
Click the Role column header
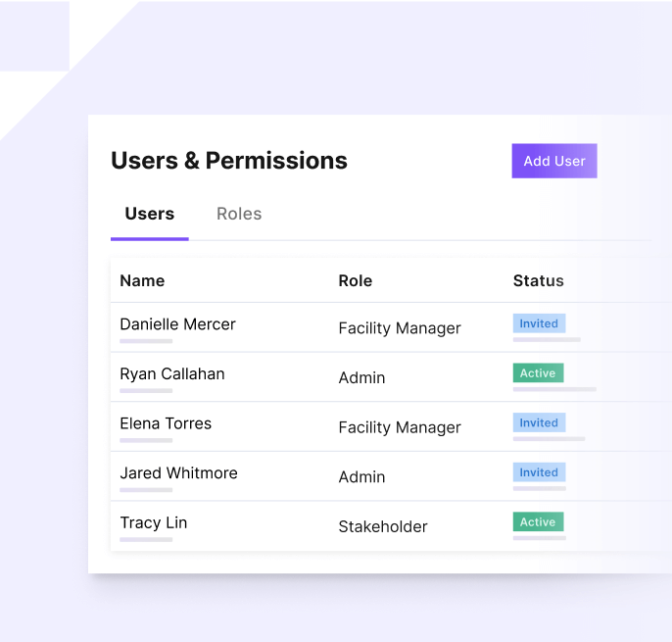pyautogui.click(x=355, y=280)
